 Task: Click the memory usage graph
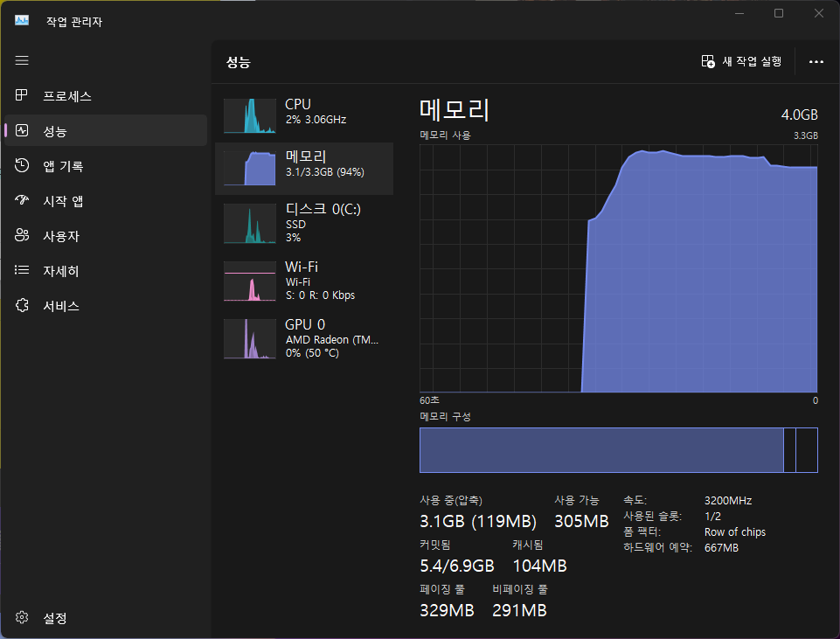tap(619, 268)
